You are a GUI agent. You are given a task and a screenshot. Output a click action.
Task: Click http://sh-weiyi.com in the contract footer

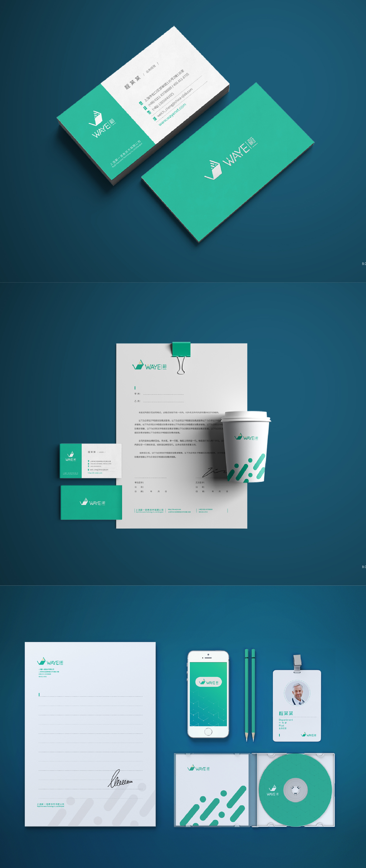click(x=175, y=510)
